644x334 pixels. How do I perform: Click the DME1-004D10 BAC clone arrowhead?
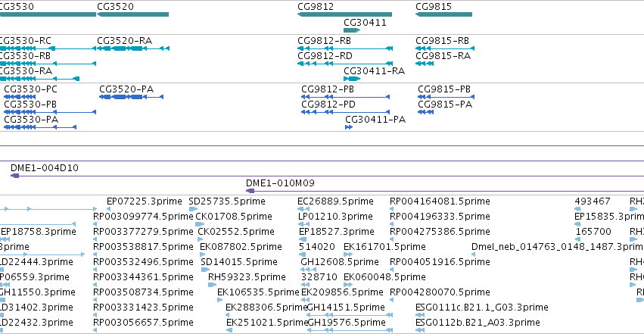[15, 176]
